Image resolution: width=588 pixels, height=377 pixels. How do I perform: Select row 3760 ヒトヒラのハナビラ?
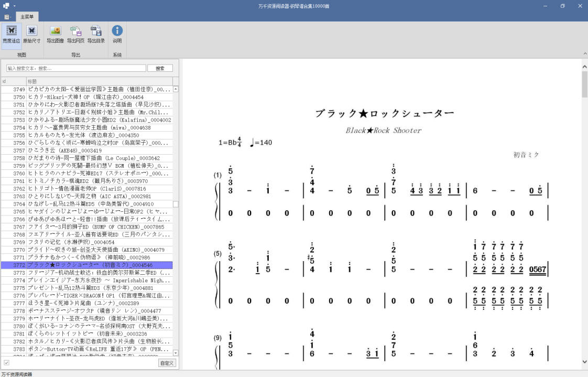[86, 174]
